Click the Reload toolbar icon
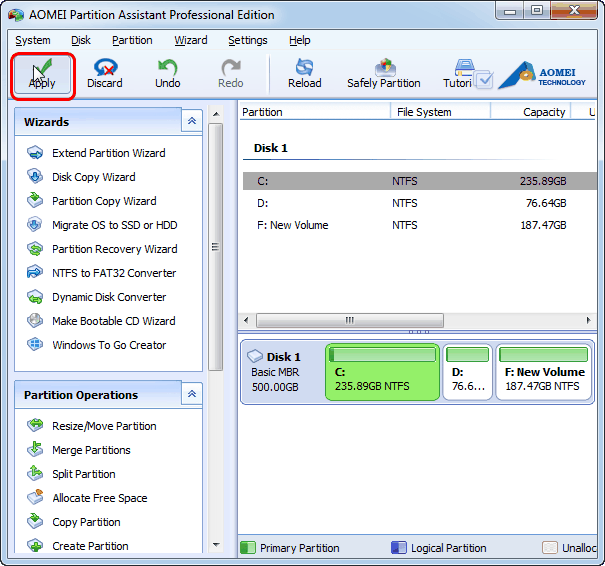Viewport: 605px width, 566px height. (304, 67)
